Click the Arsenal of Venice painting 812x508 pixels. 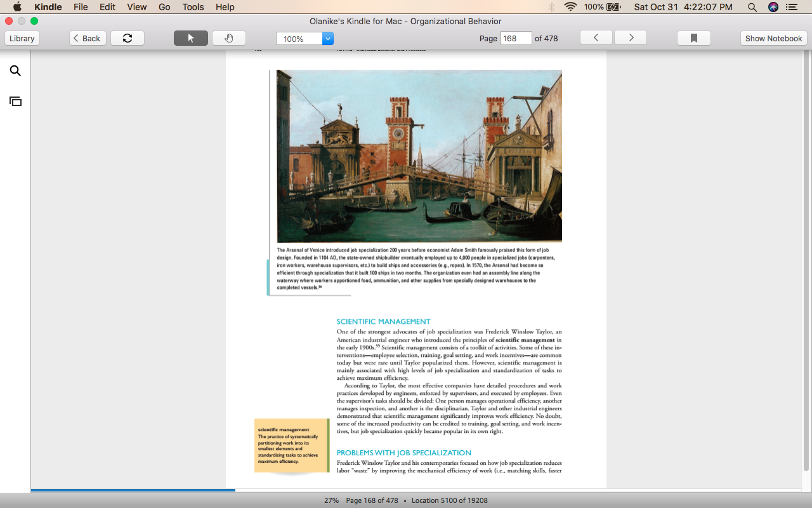click(419, 156)
